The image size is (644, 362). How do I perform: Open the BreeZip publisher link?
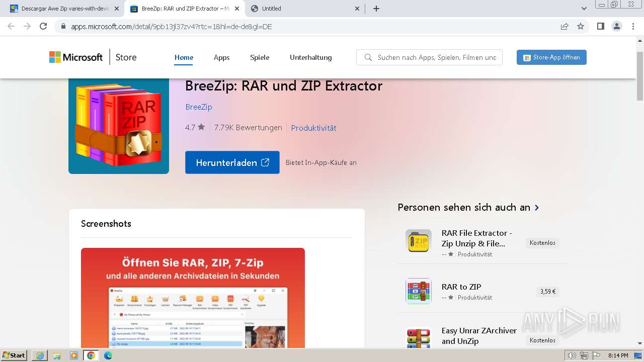coord(199,107)
